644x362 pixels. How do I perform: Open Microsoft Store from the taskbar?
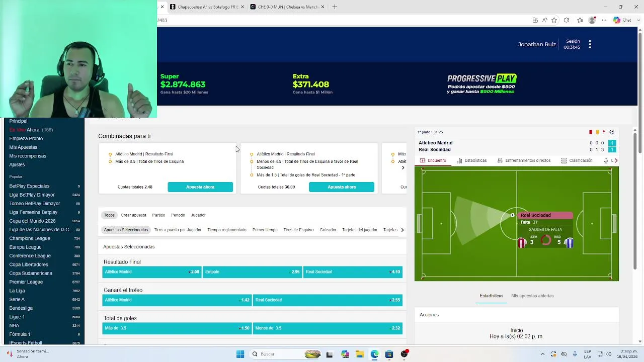pyautogui.click(x=389, y=354)
